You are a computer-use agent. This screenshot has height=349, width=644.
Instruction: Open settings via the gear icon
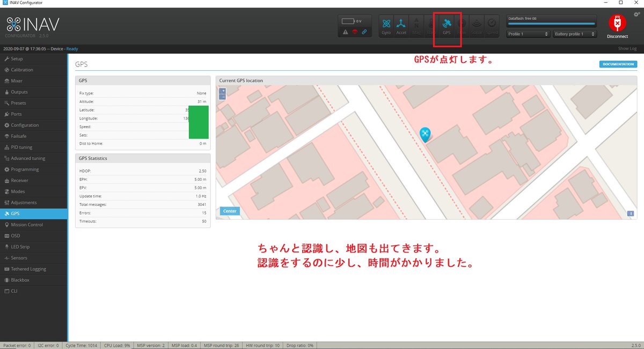[x=636, y=14]
